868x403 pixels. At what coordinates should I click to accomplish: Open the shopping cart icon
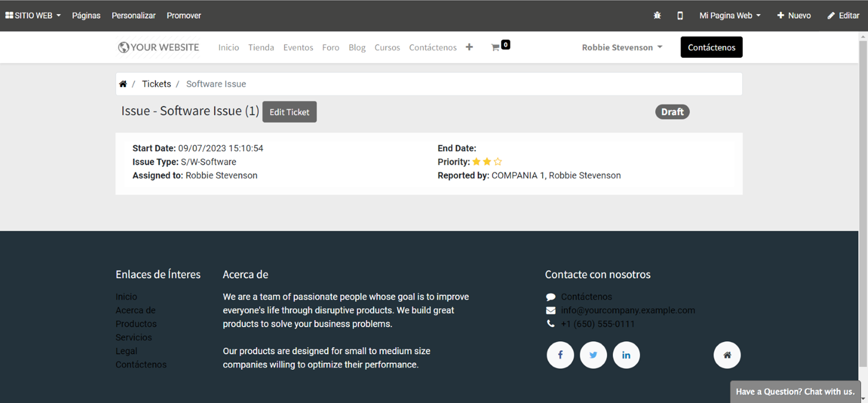coord(496,48)
